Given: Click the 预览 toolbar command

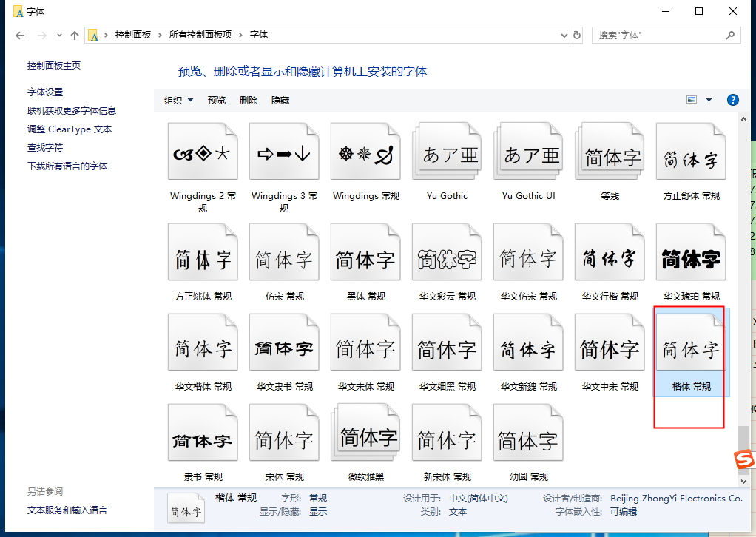Looking at the screenshot, I should pyautogui.click(x=217, y=101).
